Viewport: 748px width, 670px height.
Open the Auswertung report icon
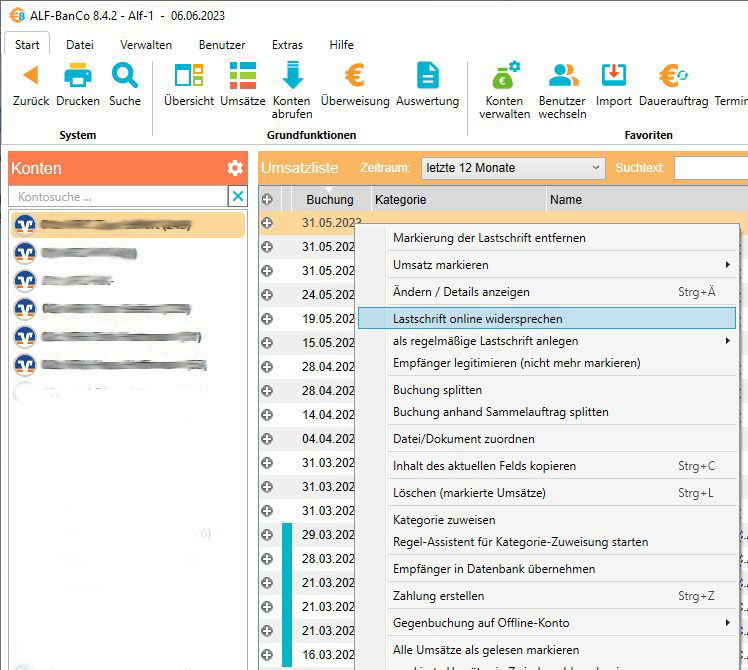pos(427,76)
